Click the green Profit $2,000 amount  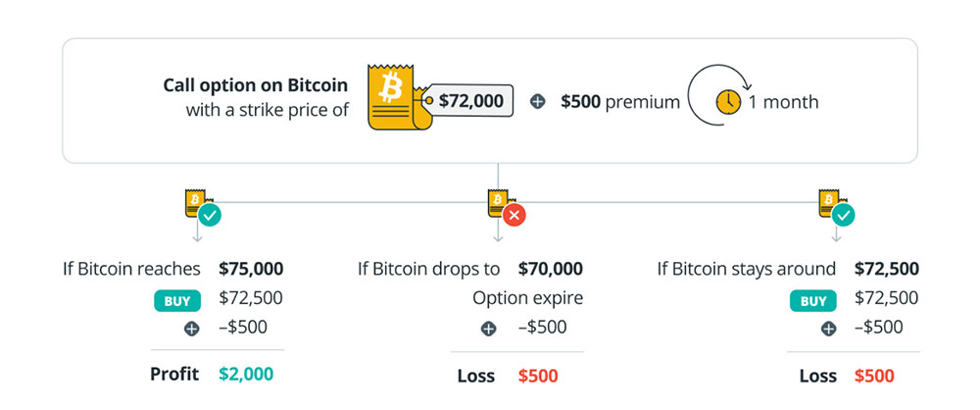tap(246, 374)
